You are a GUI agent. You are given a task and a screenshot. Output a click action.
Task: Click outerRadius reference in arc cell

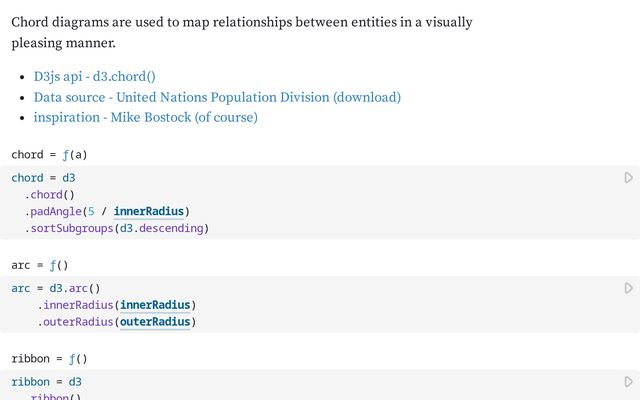click(155, 322)
